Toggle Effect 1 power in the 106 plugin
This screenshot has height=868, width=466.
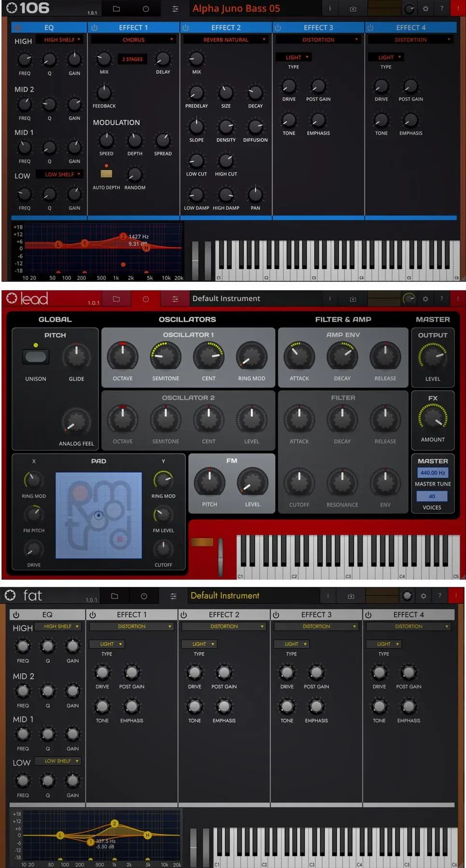point(95,28)
